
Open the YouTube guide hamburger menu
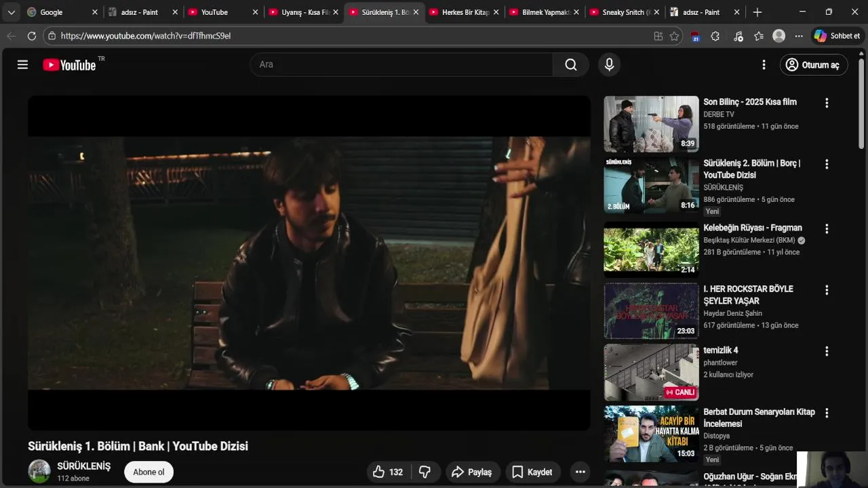click(22, 64)
